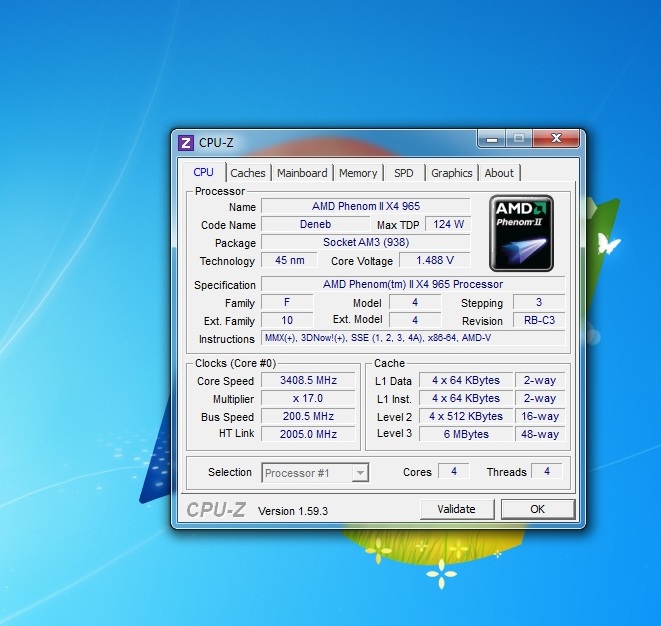Click the Code Name value Deneb
This screenshot has width=661, height=626.
[315, 224]
